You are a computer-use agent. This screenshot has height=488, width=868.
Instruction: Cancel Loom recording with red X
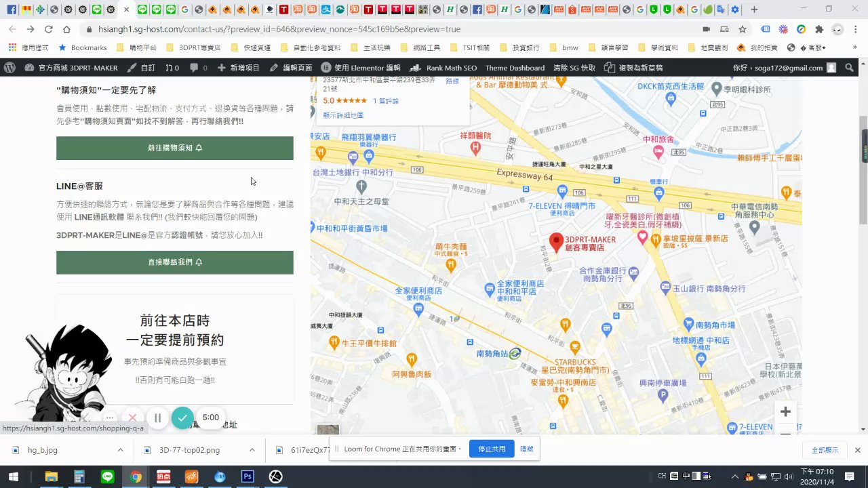133,418
